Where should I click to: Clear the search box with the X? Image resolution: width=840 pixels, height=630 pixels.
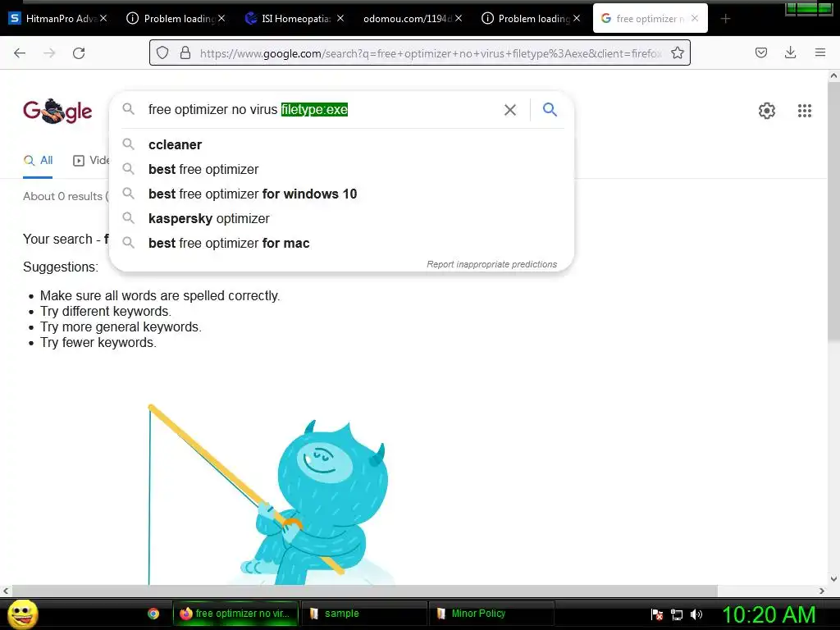tap(510, 110)
